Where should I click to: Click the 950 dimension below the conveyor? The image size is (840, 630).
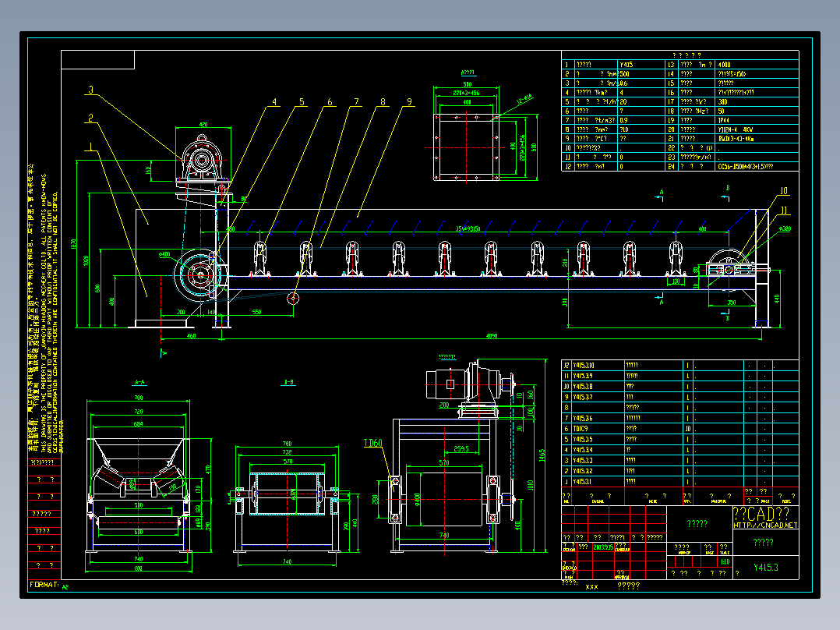tap(256, 312)
